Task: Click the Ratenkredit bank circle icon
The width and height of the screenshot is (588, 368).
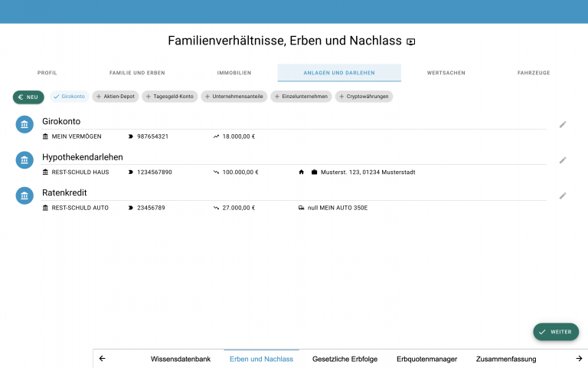Action: pyautogui.click(x=24, y=195)
